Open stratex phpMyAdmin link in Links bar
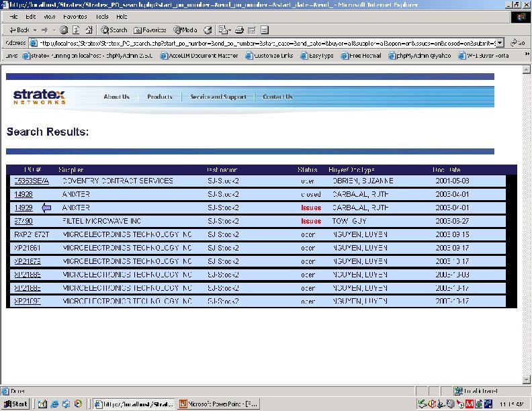The image size is (532, 411). click(87, 56)
